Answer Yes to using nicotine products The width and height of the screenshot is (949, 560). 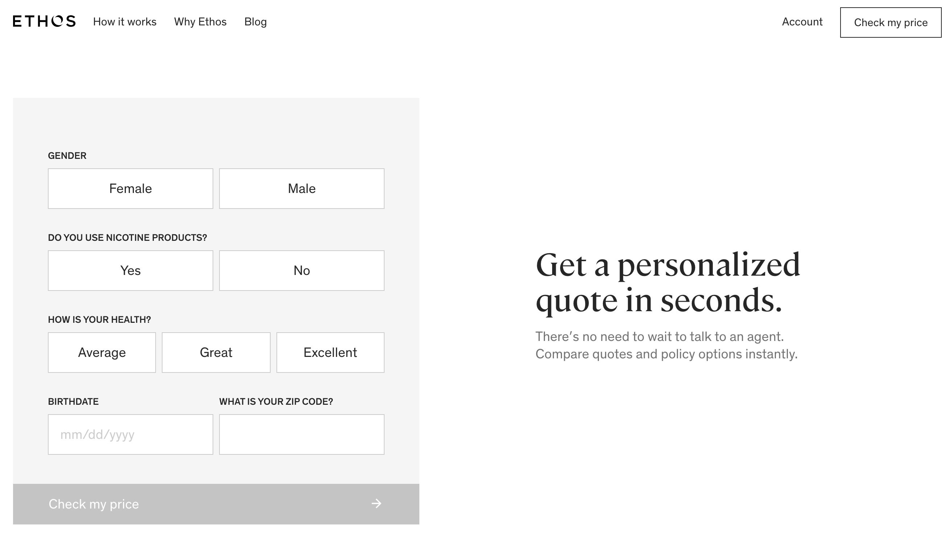130,270
